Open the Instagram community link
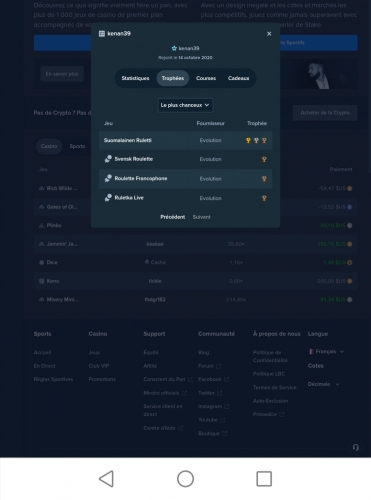The image size is (371, 500). tap(214, 407)
